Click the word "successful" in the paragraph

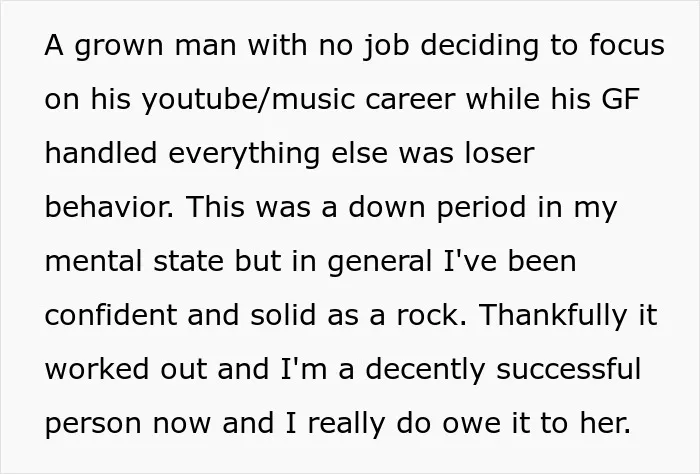pyautogui.click(x=569, y=369)
